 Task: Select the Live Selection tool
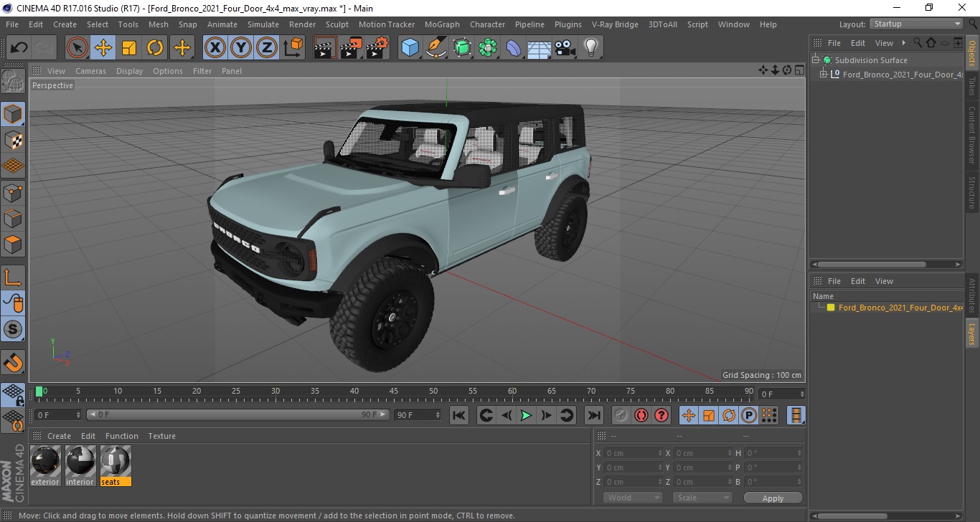[x=77, y=48]
